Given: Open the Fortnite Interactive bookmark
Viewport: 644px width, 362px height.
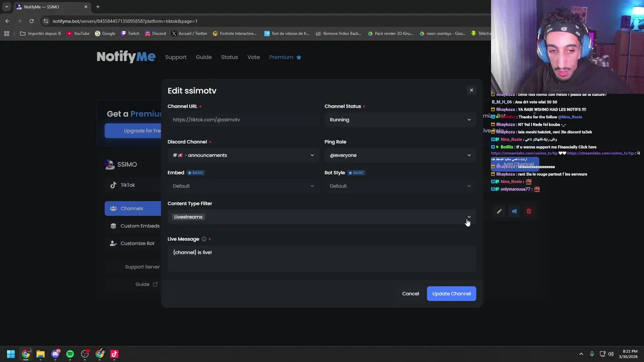Looking at the screenshot, I should tap(234, 34).
